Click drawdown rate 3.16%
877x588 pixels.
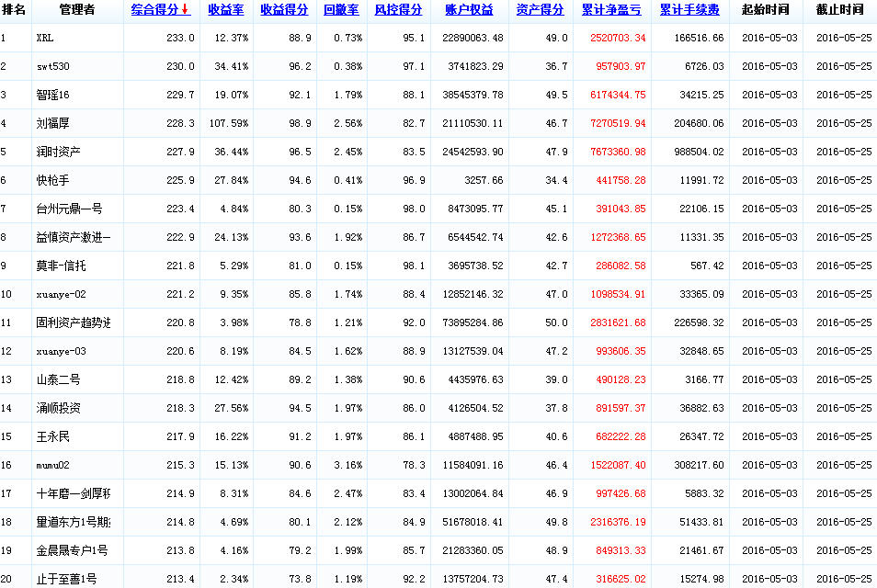tap(347, 466)
